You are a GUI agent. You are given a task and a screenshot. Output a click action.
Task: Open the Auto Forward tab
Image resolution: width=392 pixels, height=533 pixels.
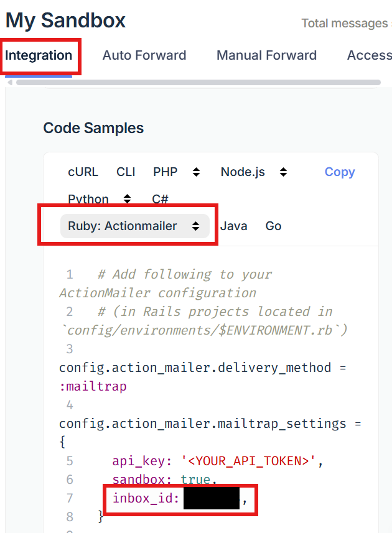click(144, 55)
